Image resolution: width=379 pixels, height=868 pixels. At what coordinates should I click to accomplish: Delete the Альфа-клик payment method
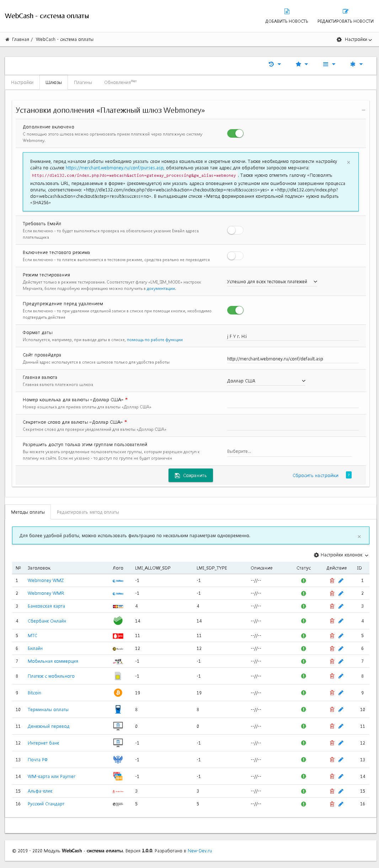point(332,791)
